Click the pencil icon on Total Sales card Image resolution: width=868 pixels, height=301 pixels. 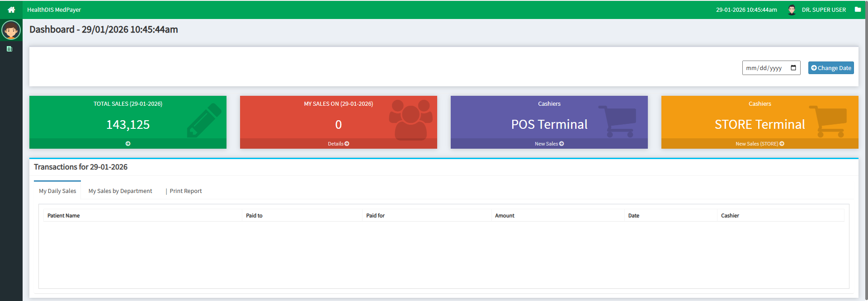pos(204,120)
